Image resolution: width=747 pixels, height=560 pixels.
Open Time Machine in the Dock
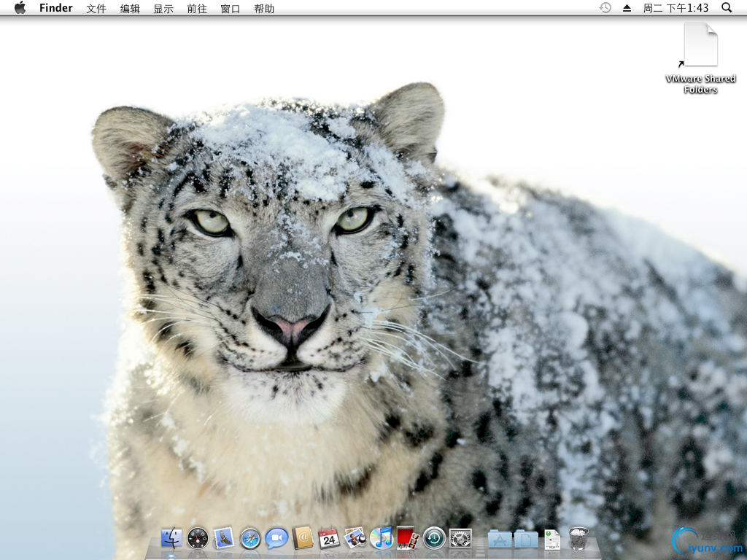(x=434, y=539)
